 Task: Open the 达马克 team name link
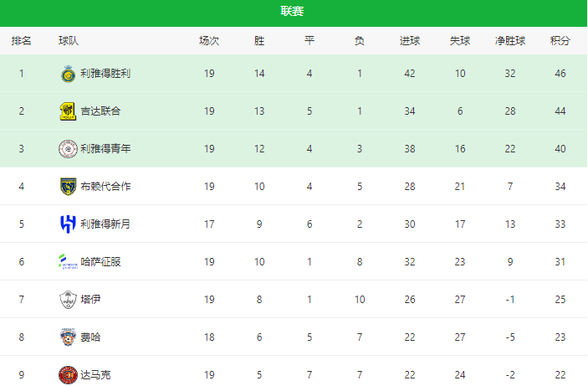(x=95, y=375)
